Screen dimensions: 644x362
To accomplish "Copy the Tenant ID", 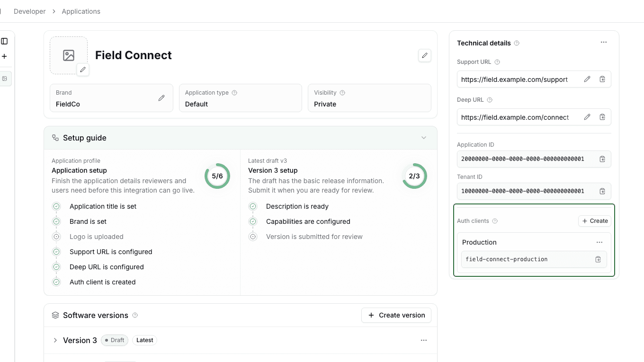I will tap(602, 191).
